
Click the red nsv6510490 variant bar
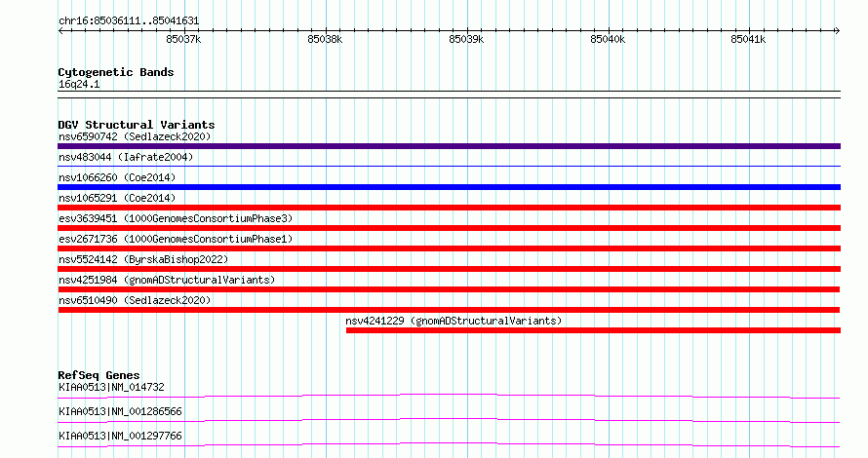(x=449, y=310)
